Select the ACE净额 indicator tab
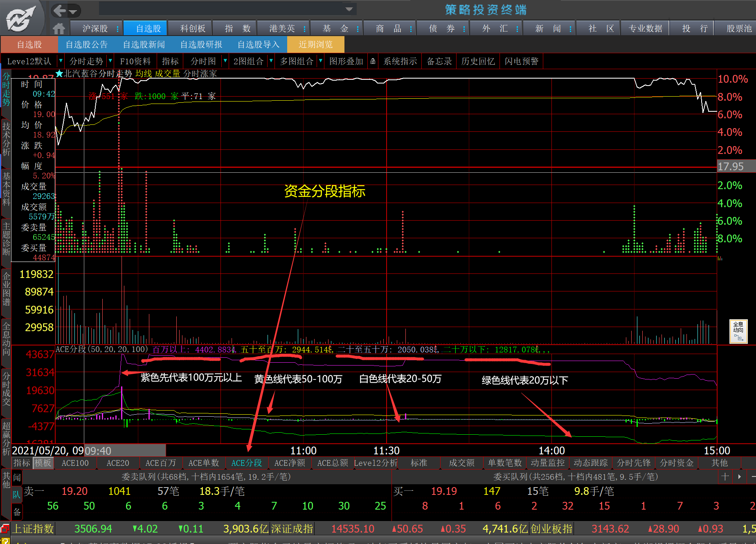 (x=290, y=463)
